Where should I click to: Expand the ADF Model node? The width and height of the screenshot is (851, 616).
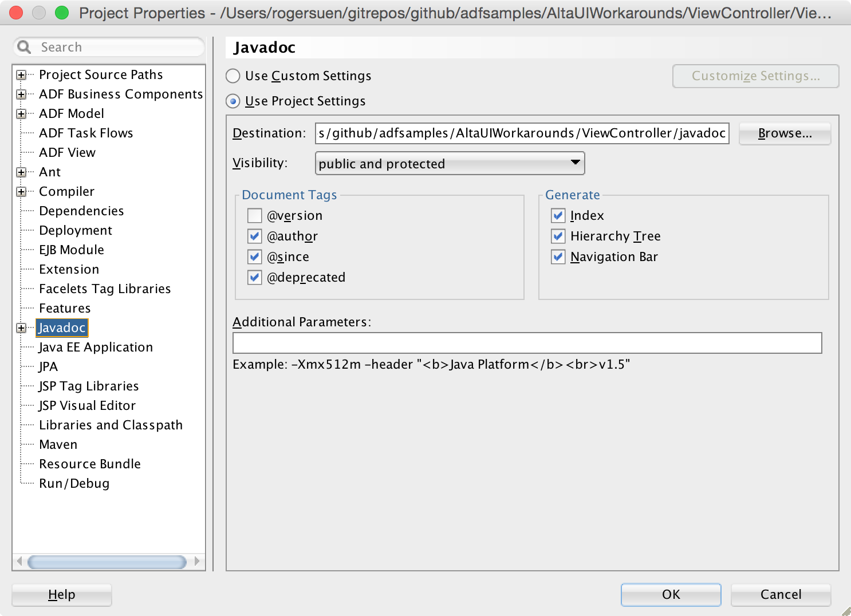[21, 114]
